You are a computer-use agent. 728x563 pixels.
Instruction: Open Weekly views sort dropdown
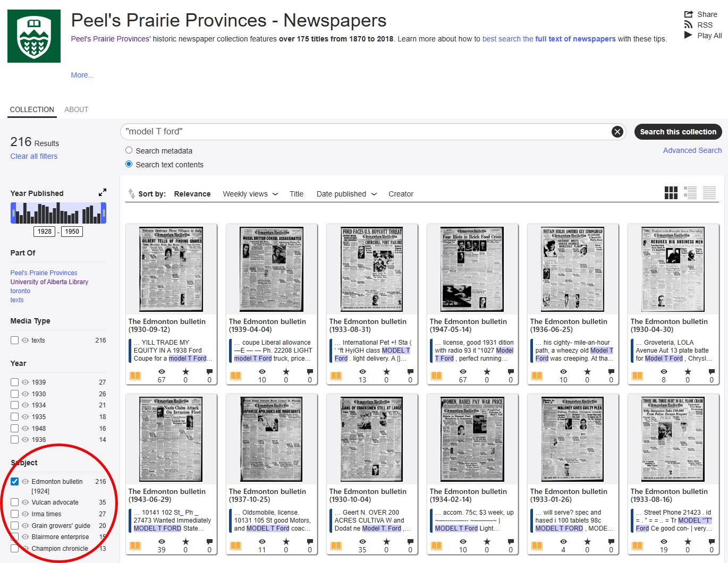(250, 194)
